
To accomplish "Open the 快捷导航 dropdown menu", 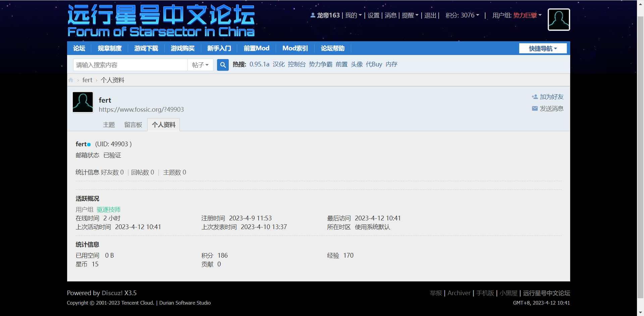I will click(x=543, y=49).
